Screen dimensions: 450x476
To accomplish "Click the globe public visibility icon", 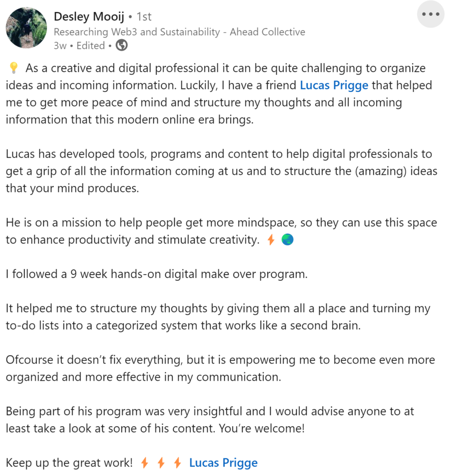I will click(122, 46).
